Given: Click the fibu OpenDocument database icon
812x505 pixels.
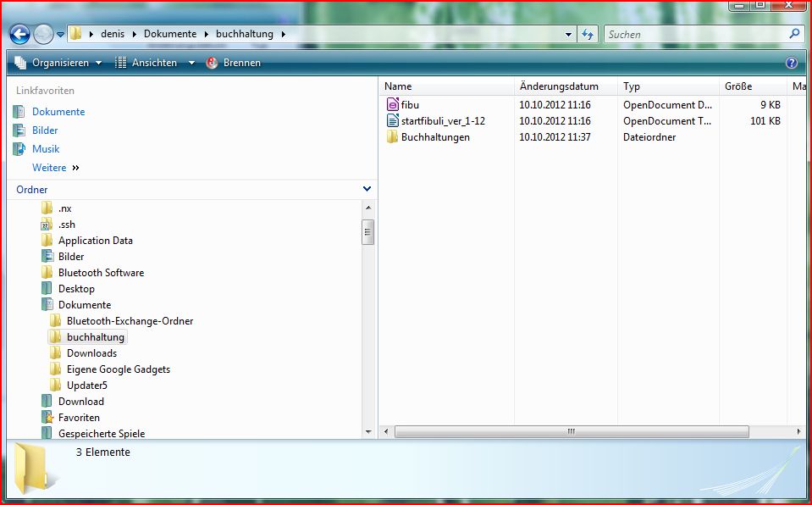Looking at the screenshot, I should click(x=393, y=104).
